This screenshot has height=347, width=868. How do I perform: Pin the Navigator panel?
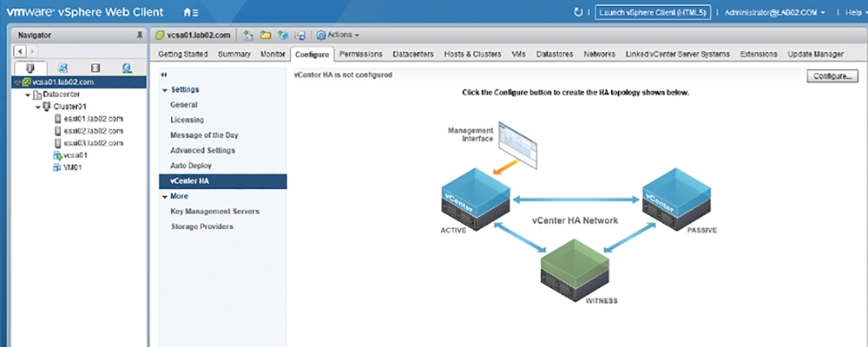140,35
